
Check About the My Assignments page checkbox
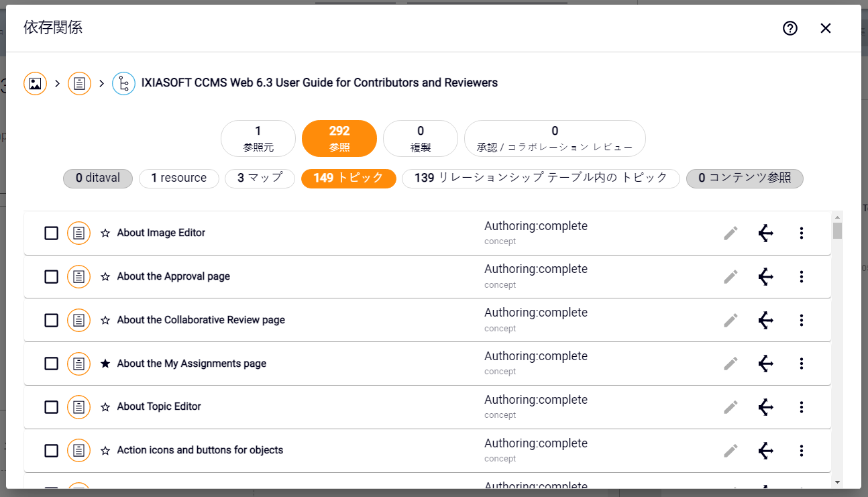coord(51,364)
